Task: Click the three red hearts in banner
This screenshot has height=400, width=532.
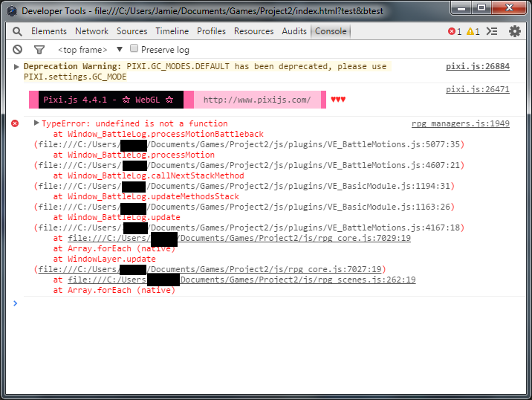Action: 338,100
